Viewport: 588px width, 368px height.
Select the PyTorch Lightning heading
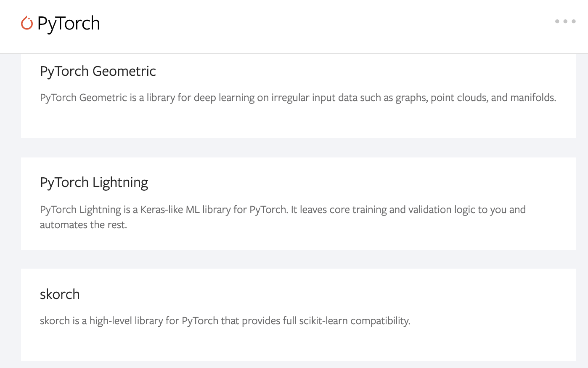click(x=94, y=182)
